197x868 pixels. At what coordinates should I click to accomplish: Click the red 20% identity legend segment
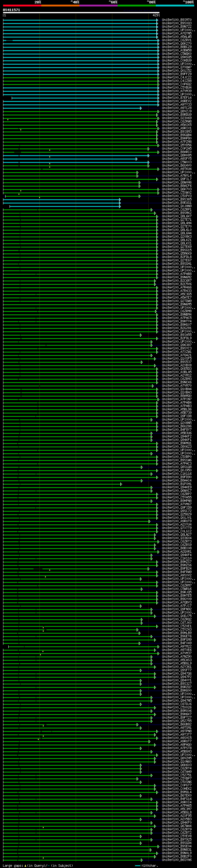[22, 6]
